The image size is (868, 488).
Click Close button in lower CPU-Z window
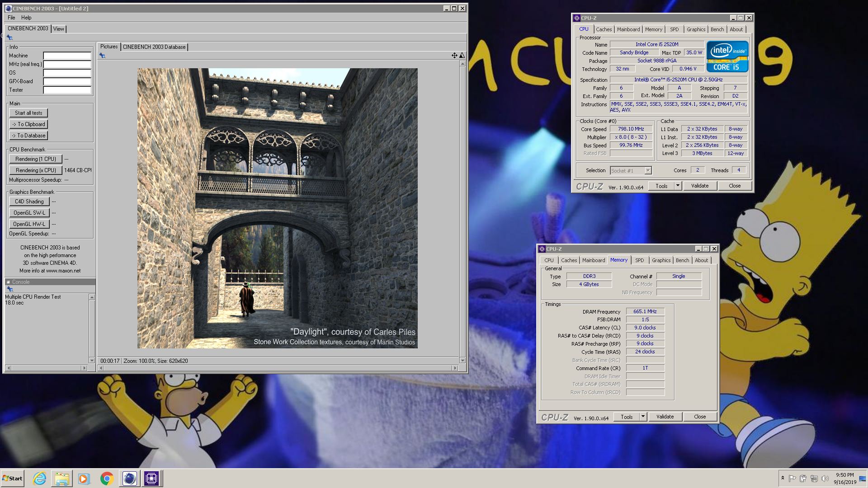(x=700, y=417)
